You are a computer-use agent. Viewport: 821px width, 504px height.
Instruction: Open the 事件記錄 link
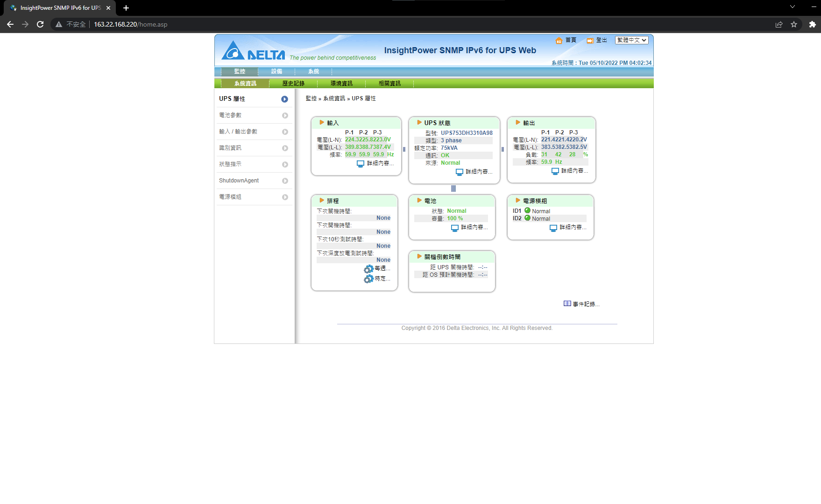coord(586,304)
